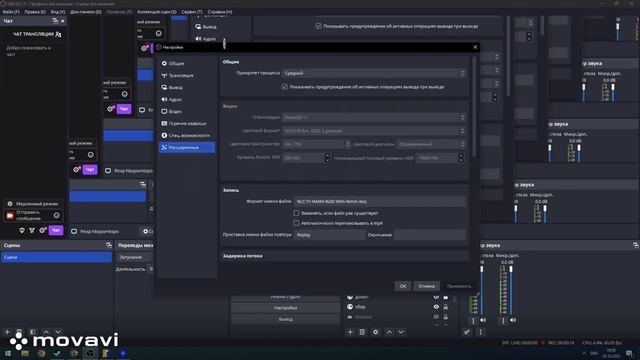
Task: Click the shield icon at chat dock bottom
Action: [x=22, y=231]
